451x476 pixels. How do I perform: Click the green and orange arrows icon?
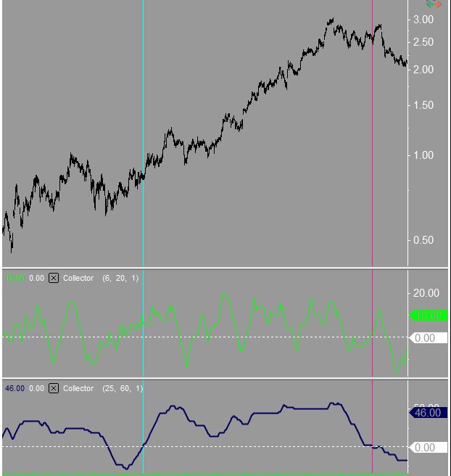click(434, 4)
